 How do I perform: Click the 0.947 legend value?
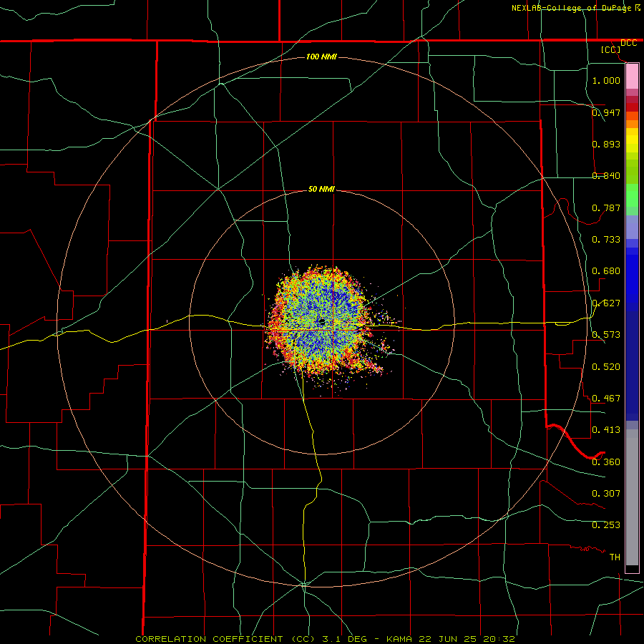606,112
